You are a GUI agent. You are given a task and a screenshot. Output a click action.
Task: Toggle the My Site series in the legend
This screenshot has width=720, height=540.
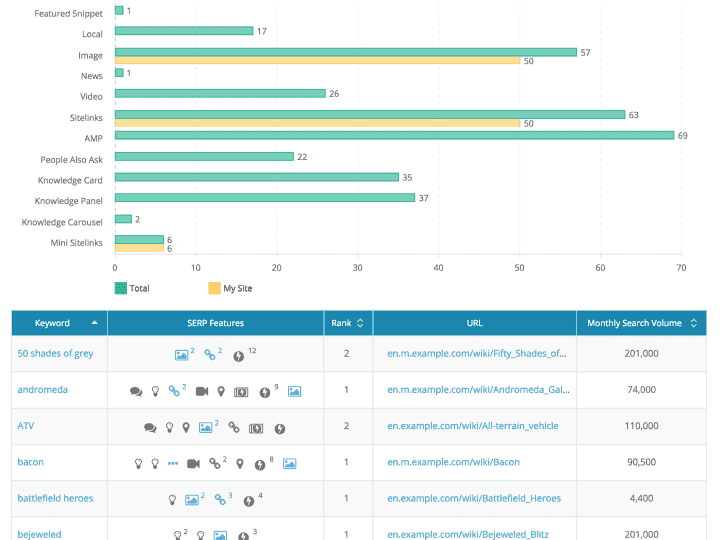[x=230, y=288]
